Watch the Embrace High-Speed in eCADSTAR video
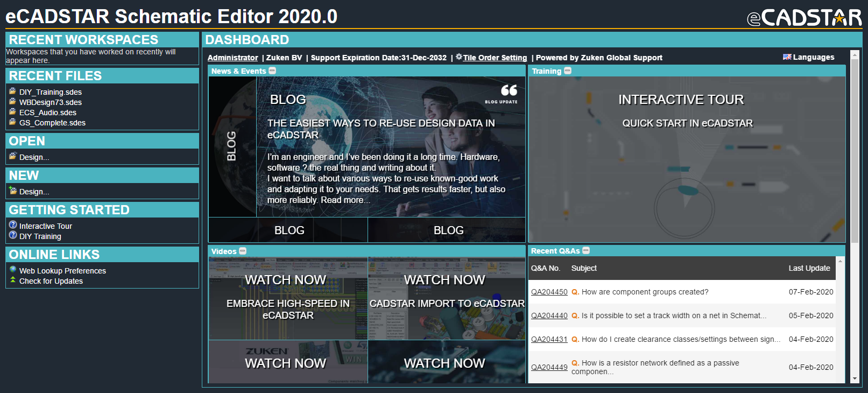 pos(288,298)
